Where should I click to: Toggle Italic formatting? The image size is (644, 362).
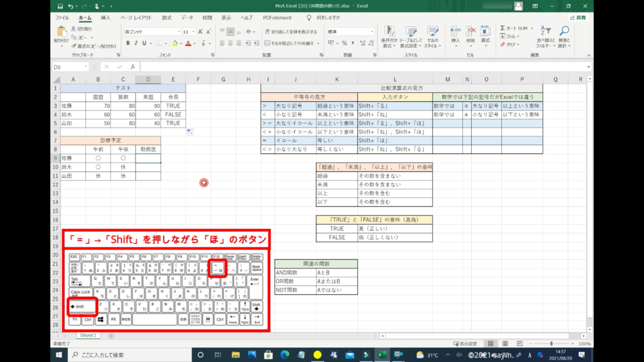pos(136,43)
